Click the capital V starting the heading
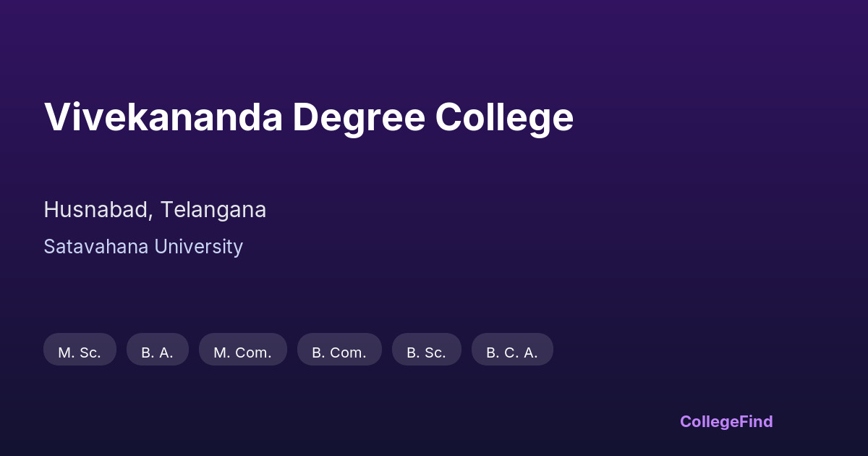 click(57, 117)
